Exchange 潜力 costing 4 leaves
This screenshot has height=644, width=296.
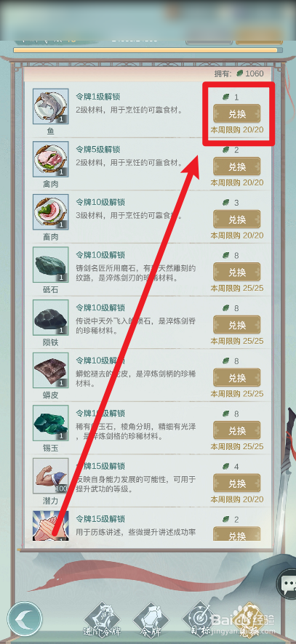coord(237,483)
